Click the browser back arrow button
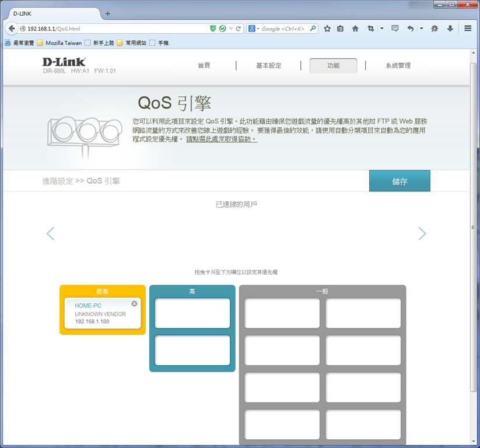 pos(12,29)
